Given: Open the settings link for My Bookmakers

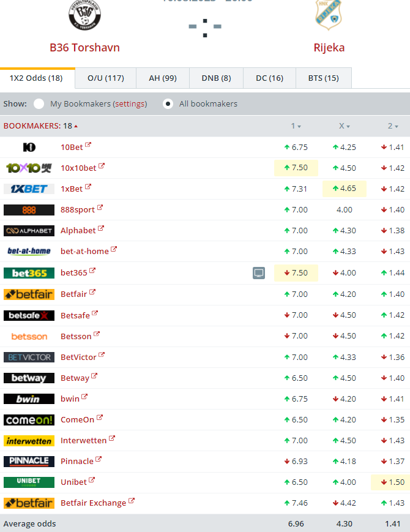Looking at the screenshot, I should 130,104.
